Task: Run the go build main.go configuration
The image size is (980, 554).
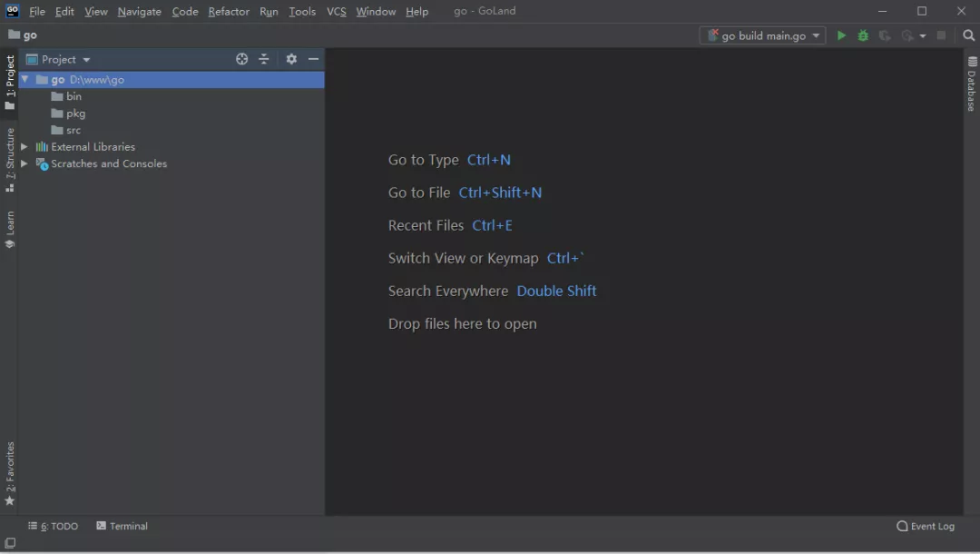Action: (x=841, y=35)
